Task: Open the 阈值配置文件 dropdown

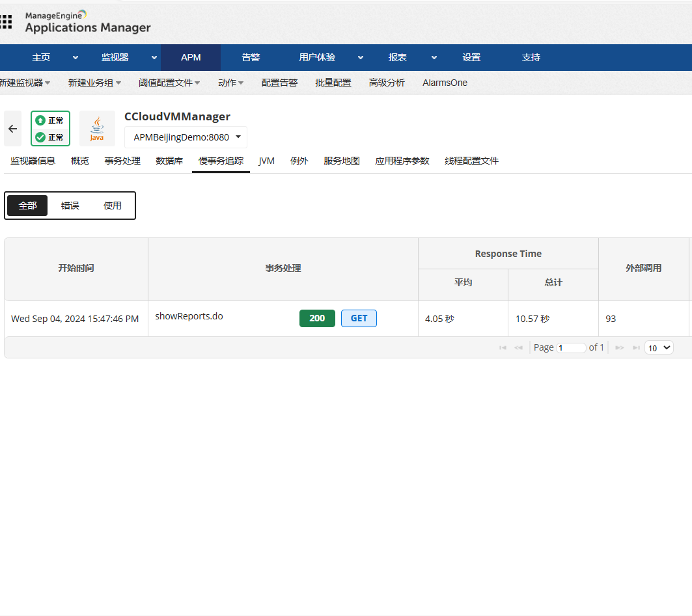Action: click(x=169, y=83)
